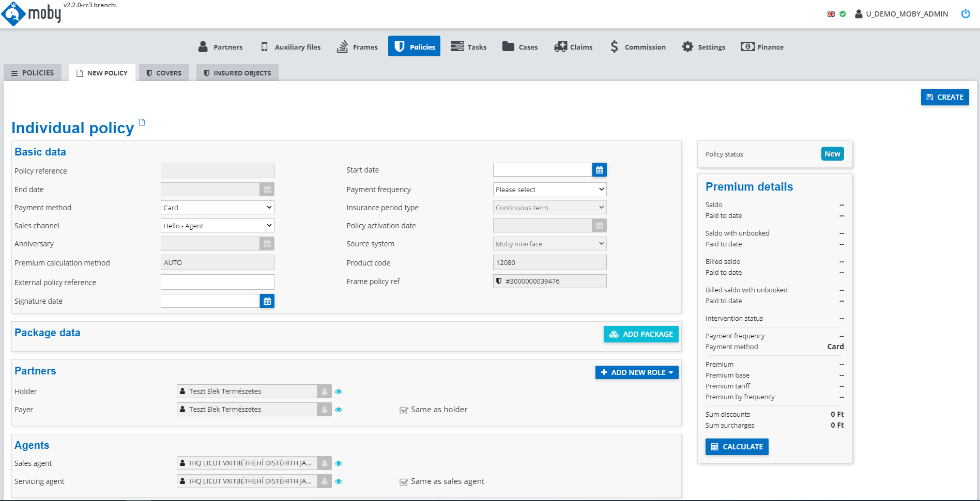Click the Calculate premium button

[737, 447]
